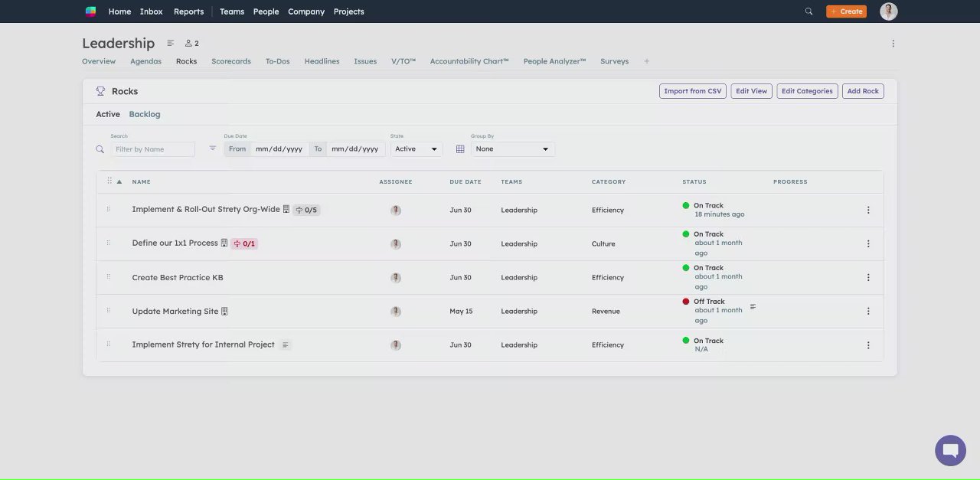Screen dimensions: 980x480
Task: Click the Filter by Name search field
Action: [153, 149]
